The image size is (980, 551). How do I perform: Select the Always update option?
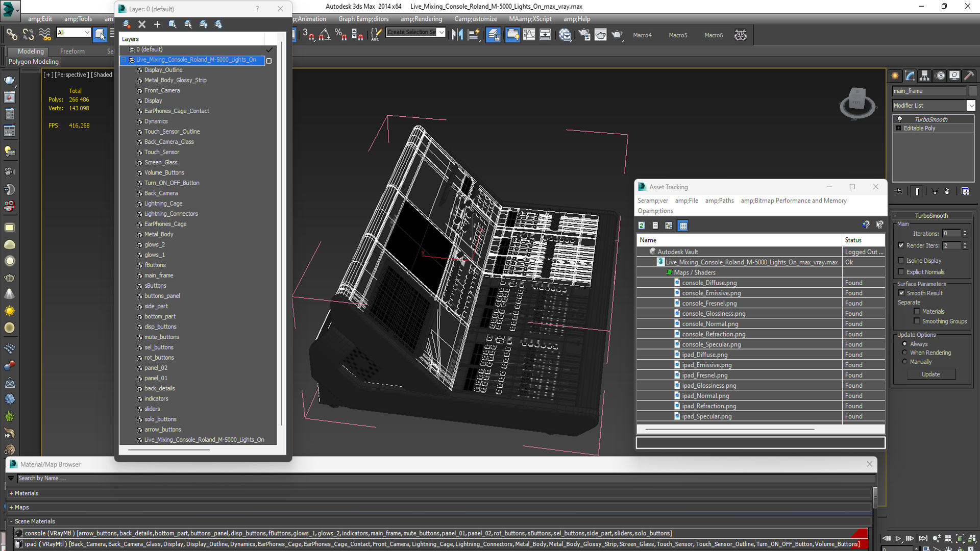(904, 344)
